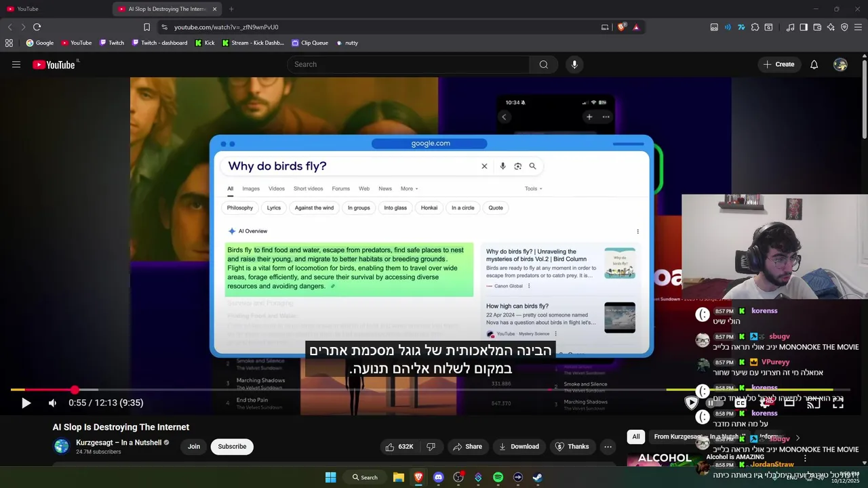Dislike the video

(x=431, y=447)
